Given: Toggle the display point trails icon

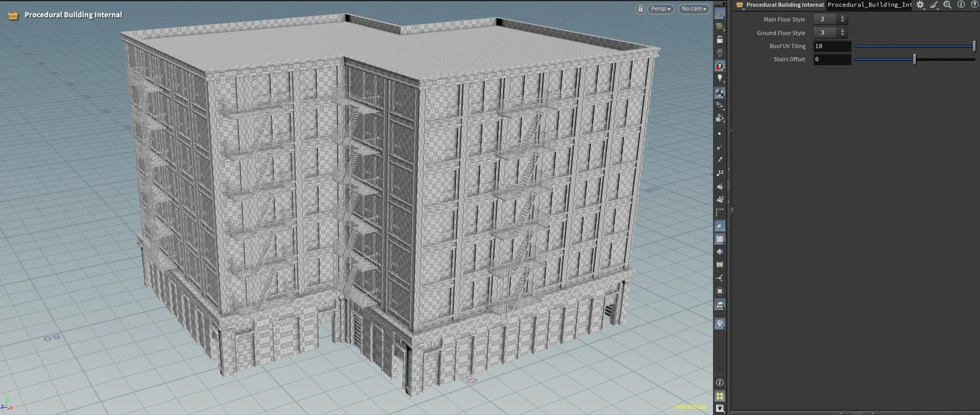Looking at the screenshot, I should (720, 160).
